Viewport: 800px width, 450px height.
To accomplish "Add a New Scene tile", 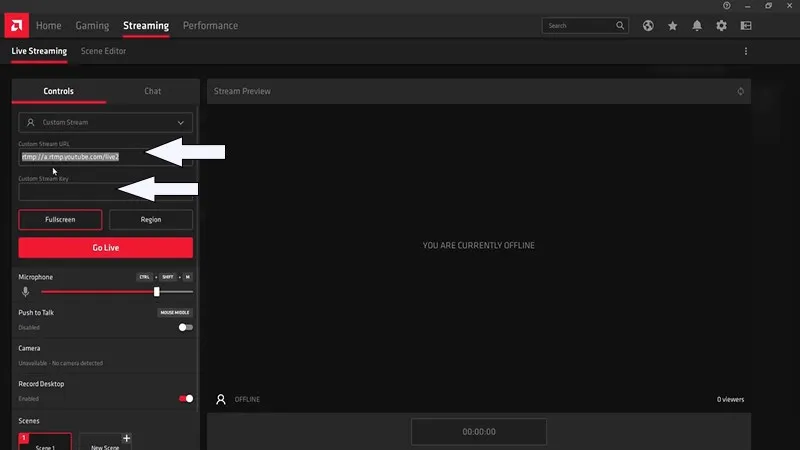I will 106,441.
